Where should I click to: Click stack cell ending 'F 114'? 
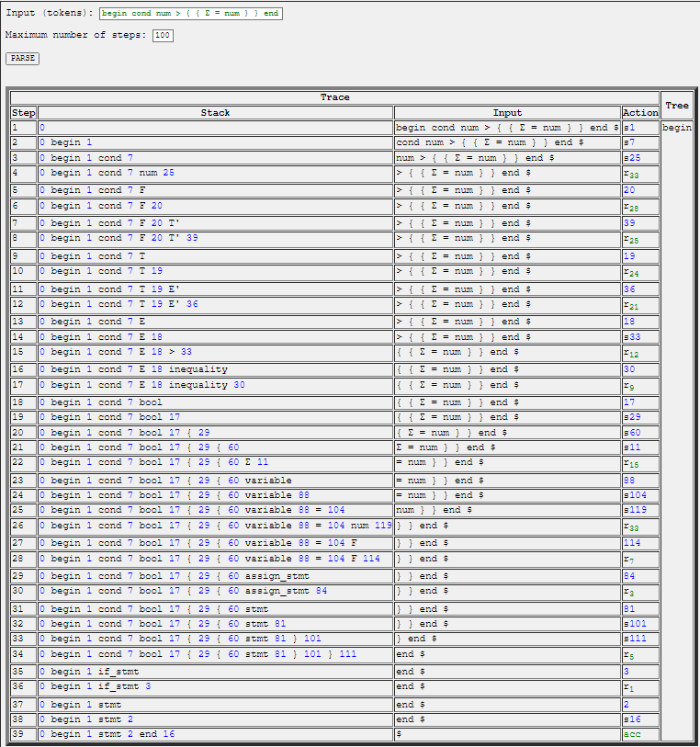point(215,560)
